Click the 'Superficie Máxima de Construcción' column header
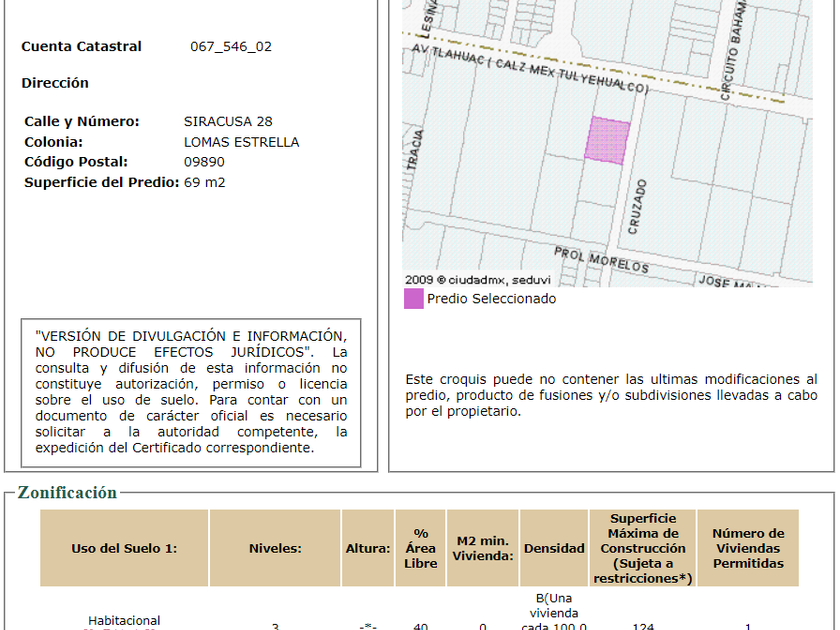 643,549
